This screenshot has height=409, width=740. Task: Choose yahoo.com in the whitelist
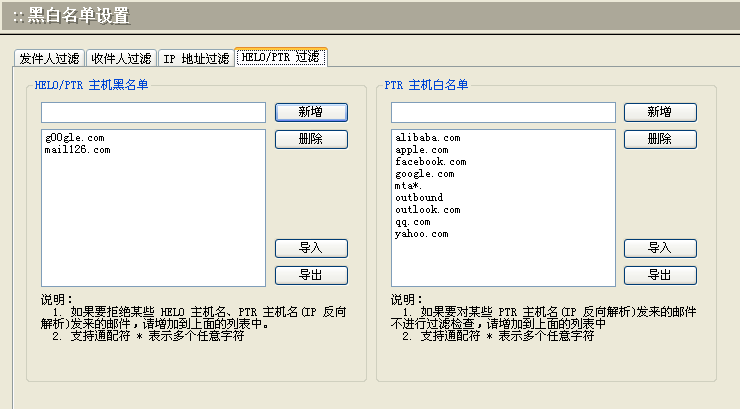coord(421,234)
